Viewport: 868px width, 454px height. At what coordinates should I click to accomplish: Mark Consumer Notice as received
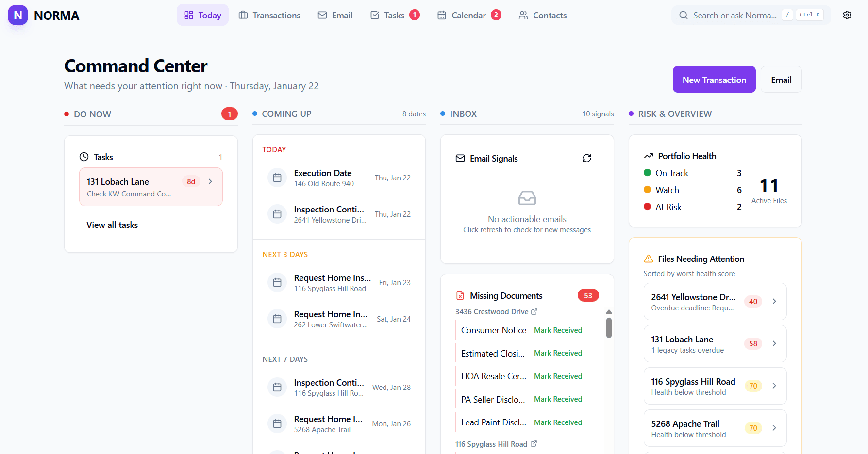click(x=558, y=330)
